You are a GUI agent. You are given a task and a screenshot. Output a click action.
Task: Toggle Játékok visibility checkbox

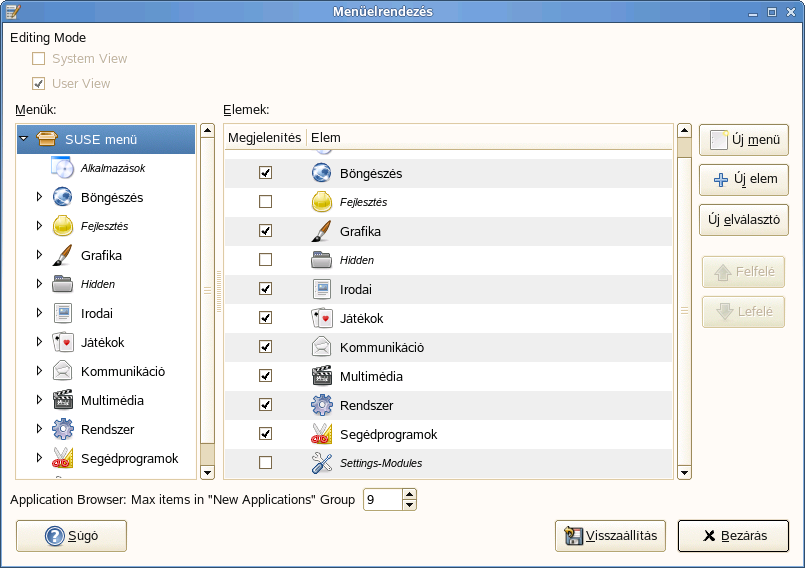coord(265,318)
